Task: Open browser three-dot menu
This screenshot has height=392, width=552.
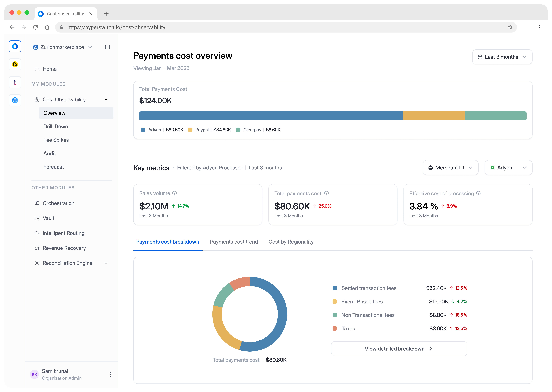Action: (539, 27)
